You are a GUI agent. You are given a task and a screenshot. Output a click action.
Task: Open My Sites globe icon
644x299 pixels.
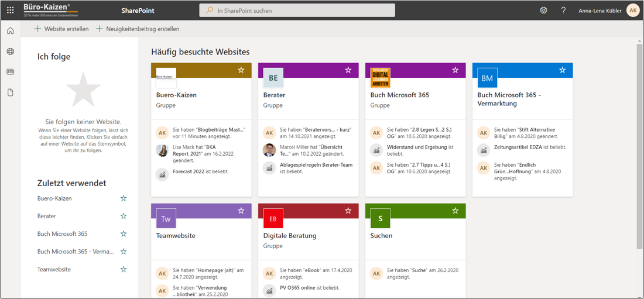pyautogui.click(x=11, y=51)
